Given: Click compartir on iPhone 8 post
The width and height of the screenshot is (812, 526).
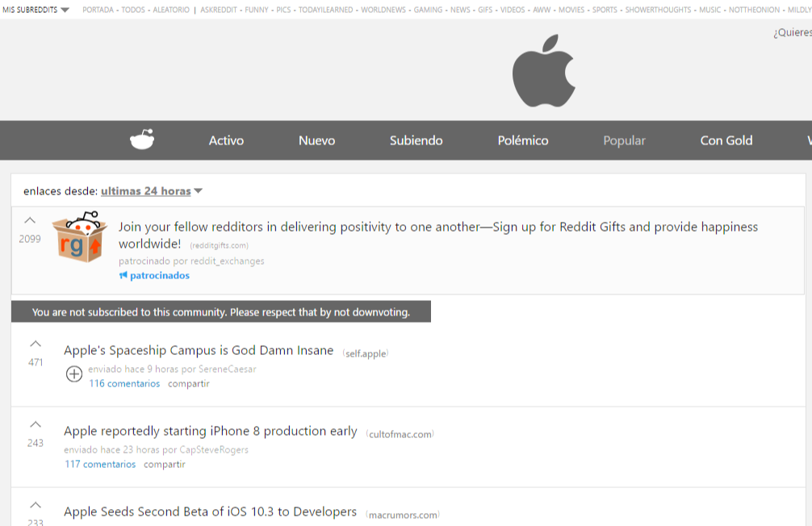Looking at the screenshot, I should [x=164, y=465].
